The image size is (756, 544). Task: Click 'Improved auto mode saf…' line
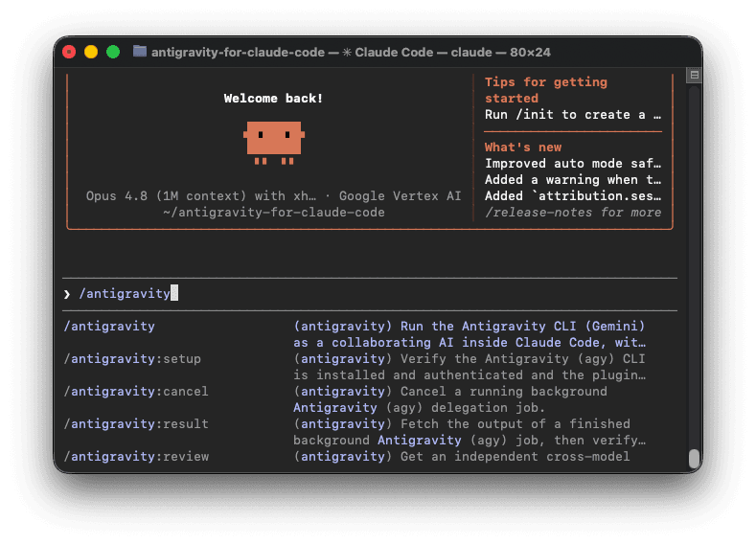(x=573, y=164)
